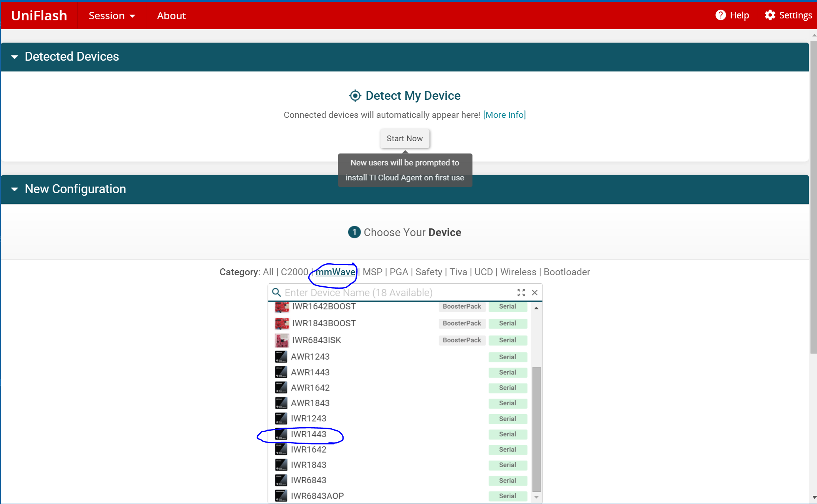Click the UniFlash logo
This screenshot has height=504, width=817.
tap(39, 16)
